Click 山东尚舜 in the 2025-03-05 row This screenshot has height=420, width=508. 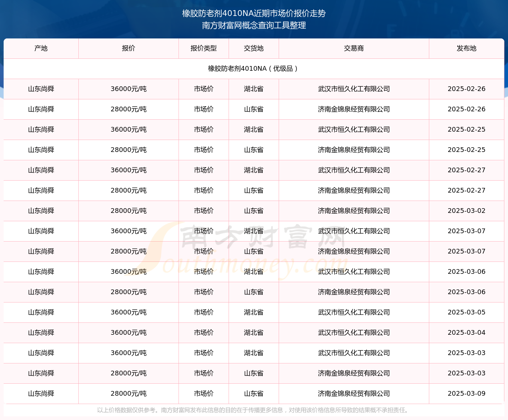point(41,312)
